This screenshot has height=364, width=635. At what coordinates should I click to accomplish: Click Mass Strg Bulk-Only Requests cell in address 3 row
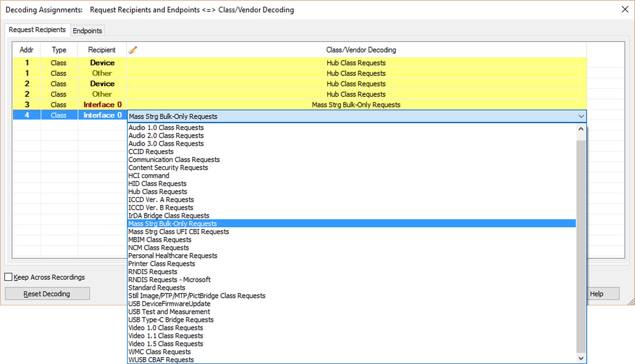pyautogui.click(x=356, y=105)
